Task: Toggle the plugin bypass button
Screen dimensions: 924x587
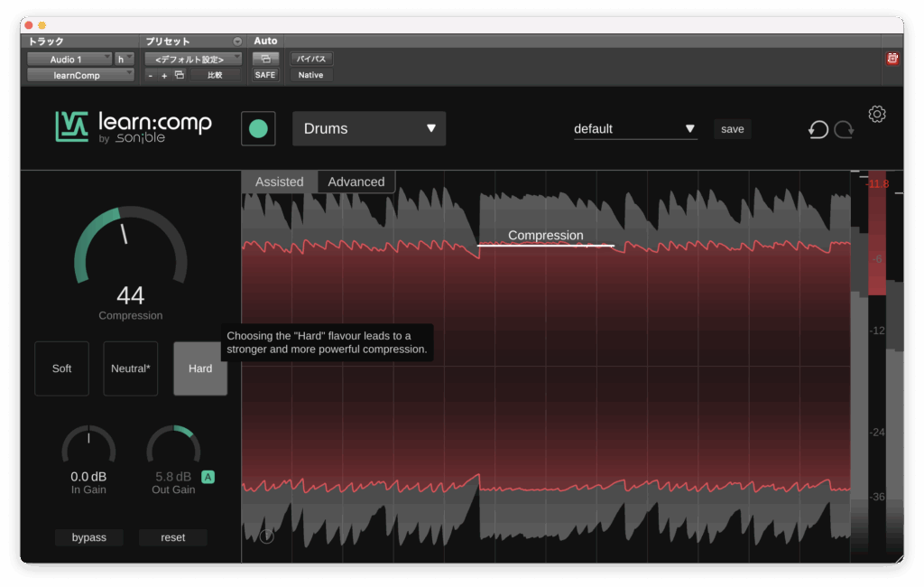Action: click(x=89, y=537)
